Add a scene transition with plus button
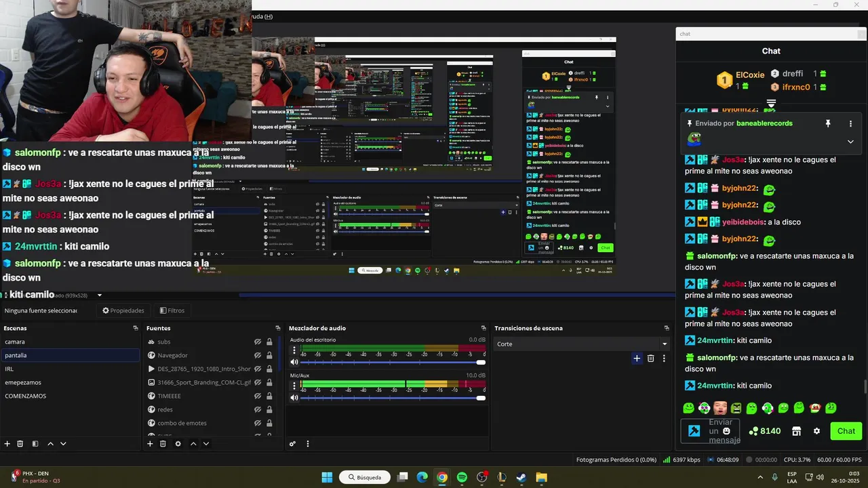Viewport: 868px width, 488px height. click(x=637, y=358)
